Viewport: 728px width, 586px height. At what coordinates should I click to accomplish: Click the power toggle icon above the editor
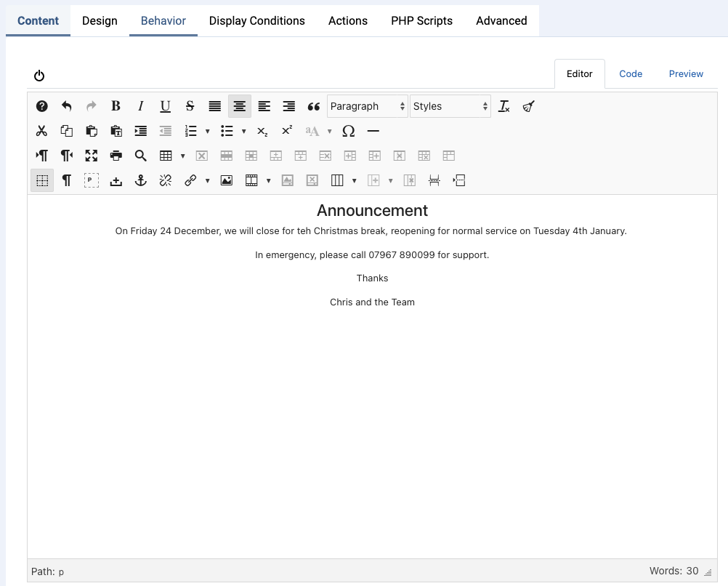39,76
